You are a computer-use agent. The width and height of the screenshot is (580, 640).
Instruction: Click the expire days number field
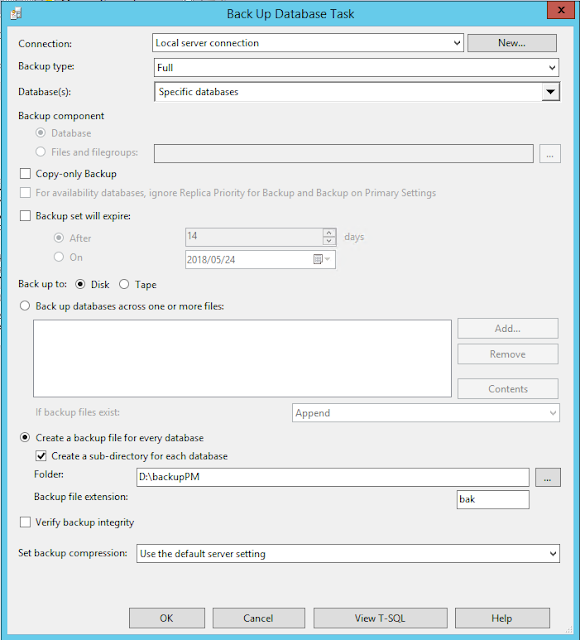254,237
